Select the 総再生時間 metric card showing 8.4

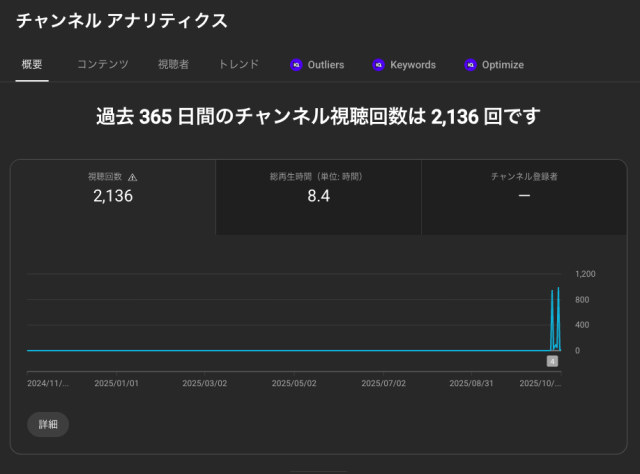point(318,196)
